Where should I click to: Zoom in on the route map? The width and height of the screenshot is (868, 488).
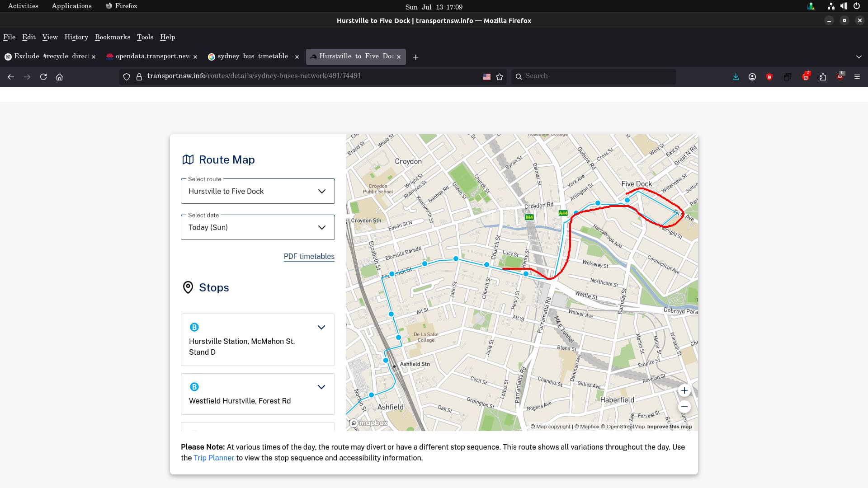pos(684,390)
